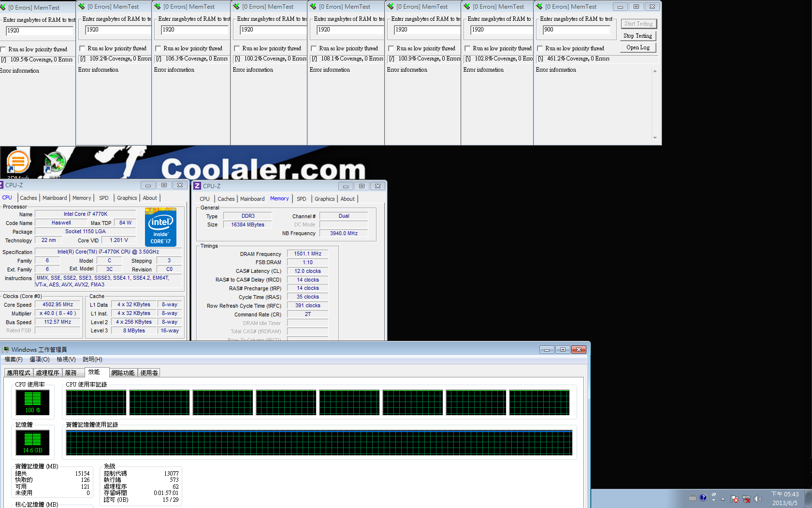Screen dimensions: 812x508
Task: Click the memory Size value 16384 MBytes
Action: pos(248,224)
